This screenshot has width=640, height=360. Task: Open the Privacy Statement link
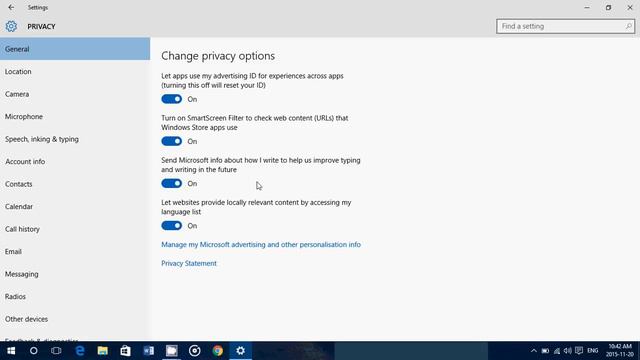pos(189,263)
